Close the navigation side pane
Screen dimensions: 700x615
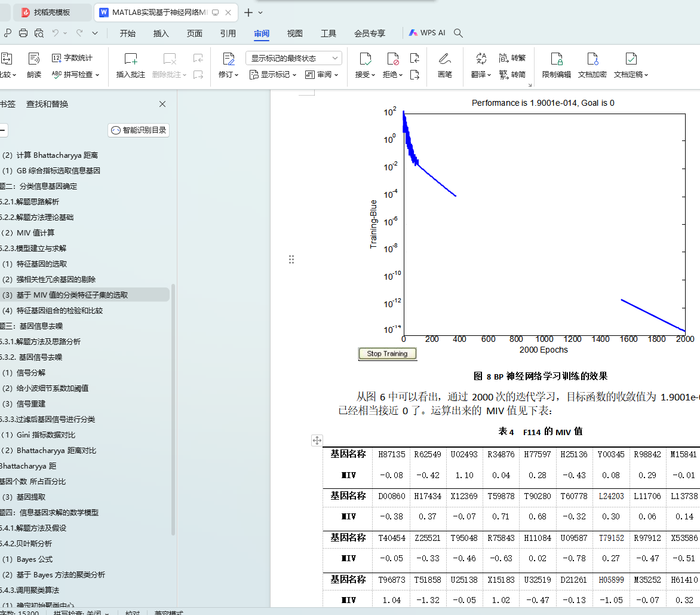point(162,104)
